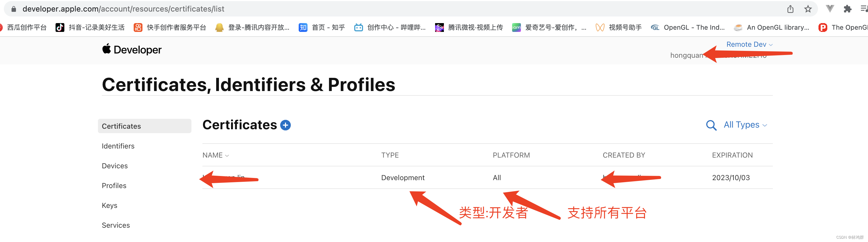This screenshot has height=242, width=868.
Task: Click the PLATFORM column header
Action: pyautogui.click(x=511, y=155)
